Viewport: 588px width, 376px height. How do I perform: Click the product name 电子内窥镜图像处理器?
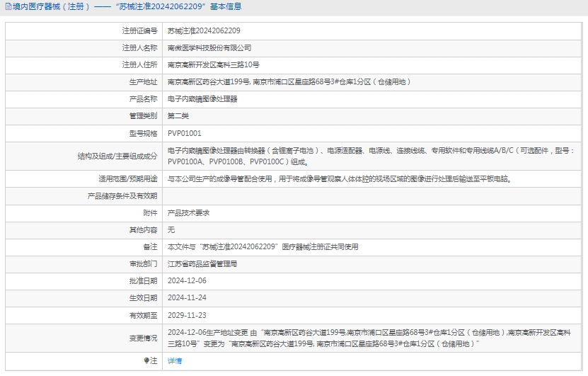[202, 99]
